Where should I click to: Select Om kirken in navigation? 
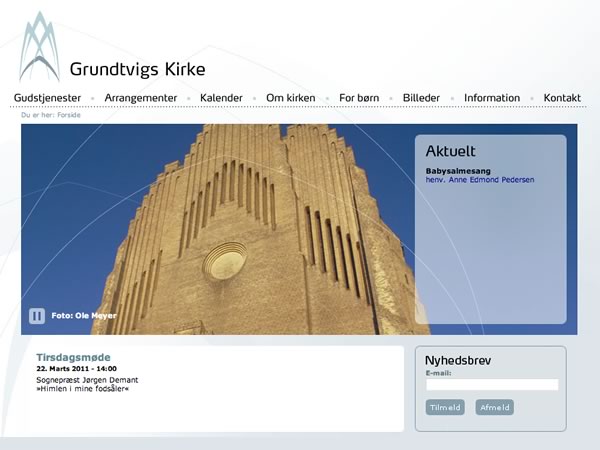coord(291,98)
